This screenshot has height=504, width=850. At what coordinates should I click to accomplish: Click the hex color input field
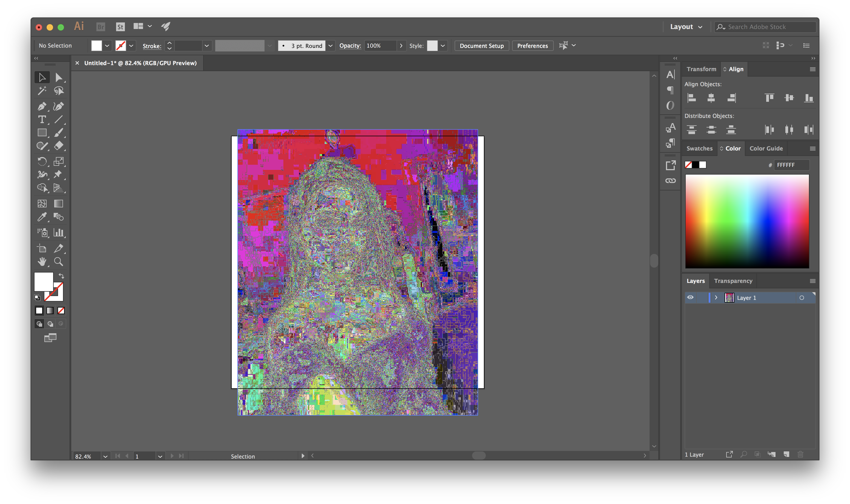[791, 165]
